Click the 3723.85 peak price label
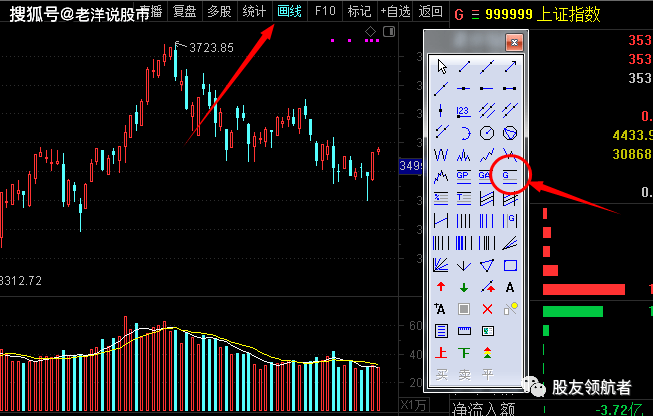Viewport: 653px width, 416px height. pos(210,47)
